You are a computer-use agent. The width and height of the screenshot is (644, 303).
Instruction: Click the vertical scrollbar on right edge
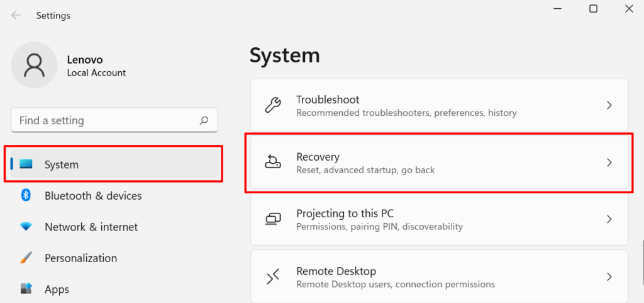point(641,252)
